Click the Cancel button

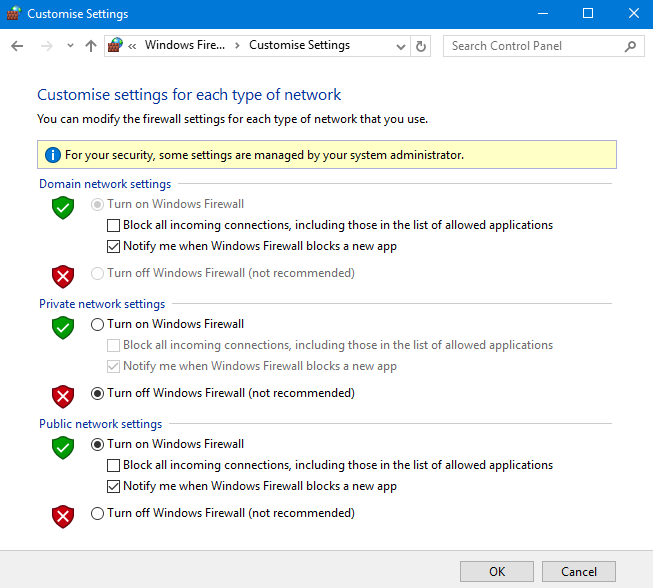point(578,571)
